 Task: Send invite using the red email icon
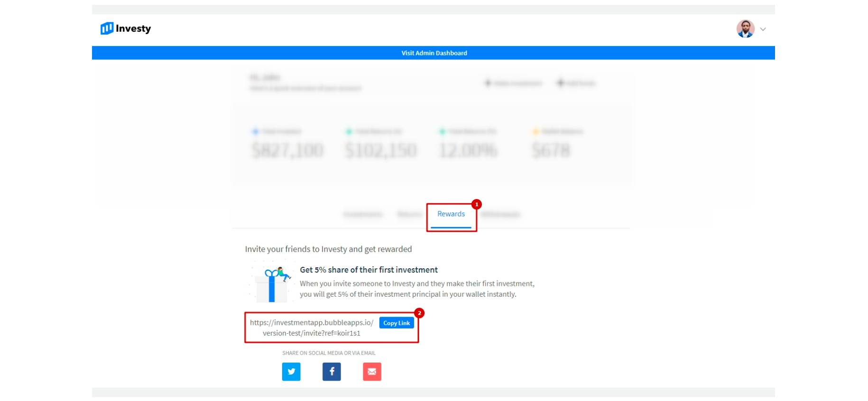pyautogui.click(x=372, y=372)
